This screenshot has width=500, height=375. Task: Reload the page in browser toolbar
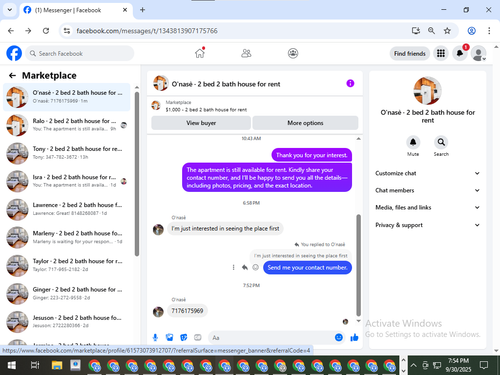click(46, 31)
